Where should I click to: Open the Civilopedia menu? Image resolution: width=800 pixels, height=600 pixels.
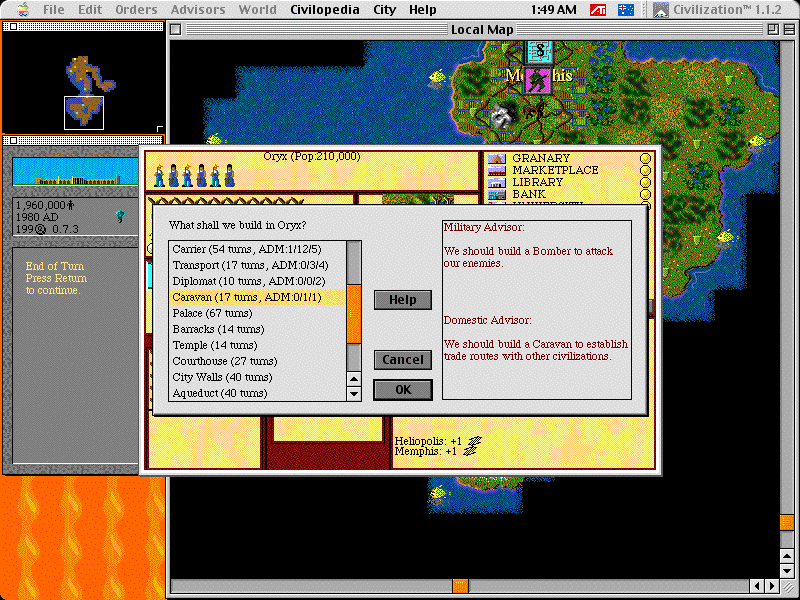tap(324, 10)
